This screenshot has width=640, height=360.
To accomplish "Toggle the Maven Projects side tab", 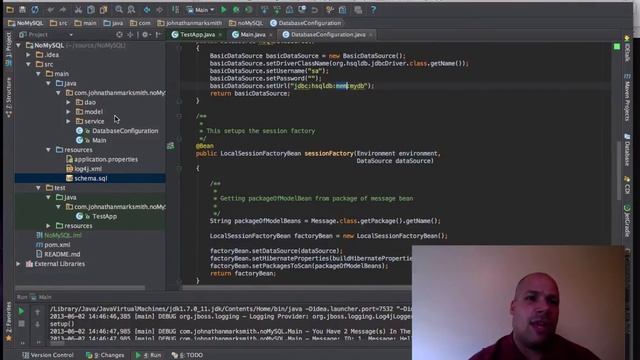I will (627, 98).
